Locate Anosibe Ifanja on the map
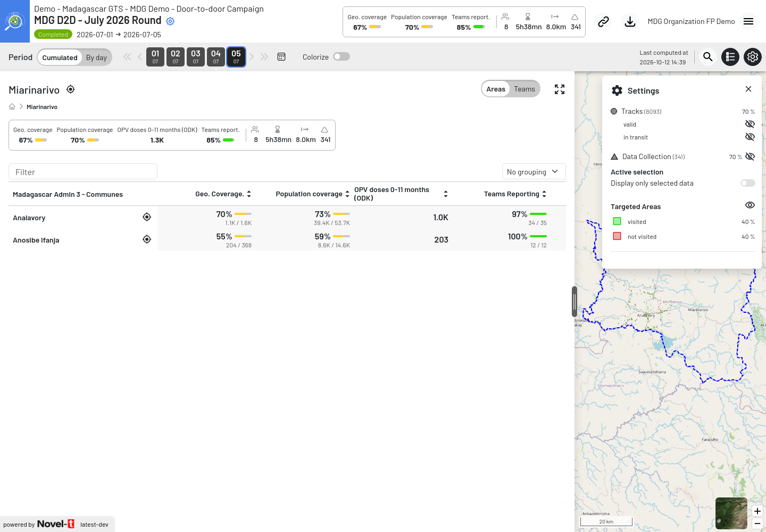 (x=147, y=239)
